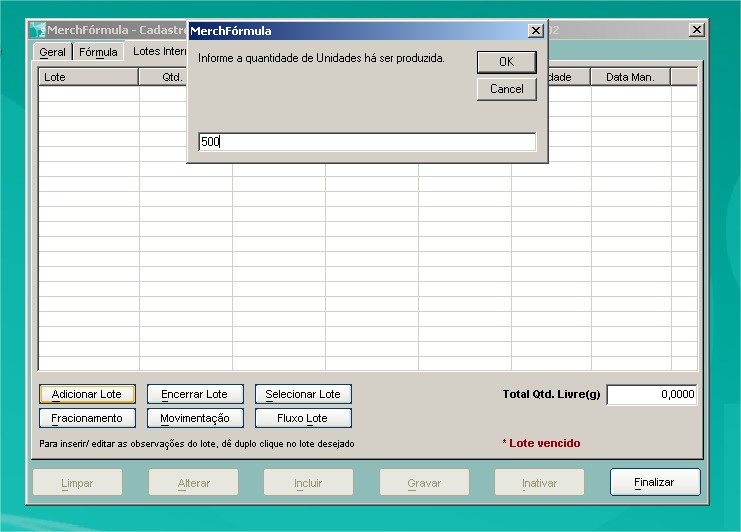
Task: Select the Lotes Internos tab
Action: coord(158,52)
